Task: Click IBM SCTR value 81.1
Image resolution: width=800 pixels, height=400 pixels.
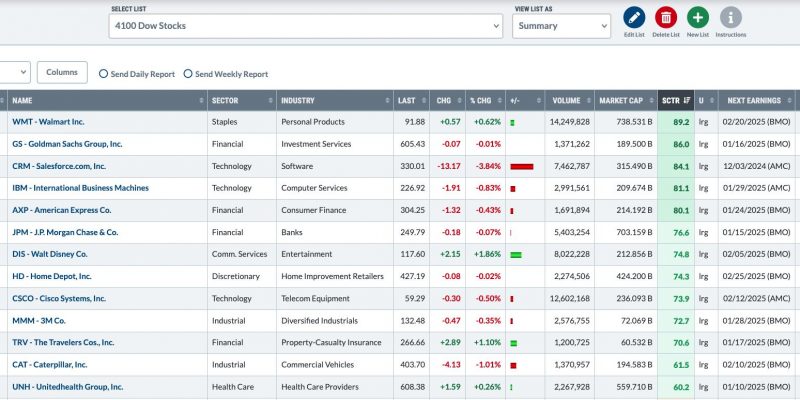Action: point(681,188)
